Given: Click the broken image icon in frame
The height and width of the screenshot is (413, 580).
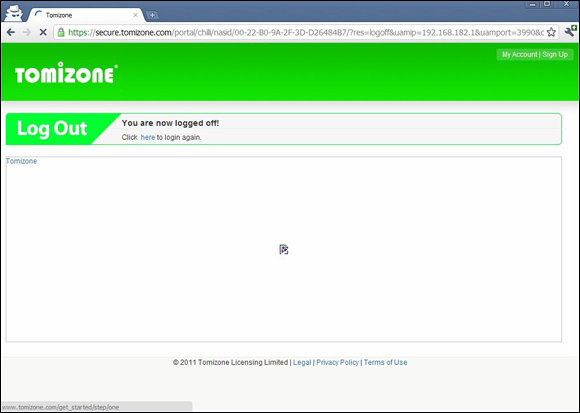Looking at the screenshot, I should point(284,250).
